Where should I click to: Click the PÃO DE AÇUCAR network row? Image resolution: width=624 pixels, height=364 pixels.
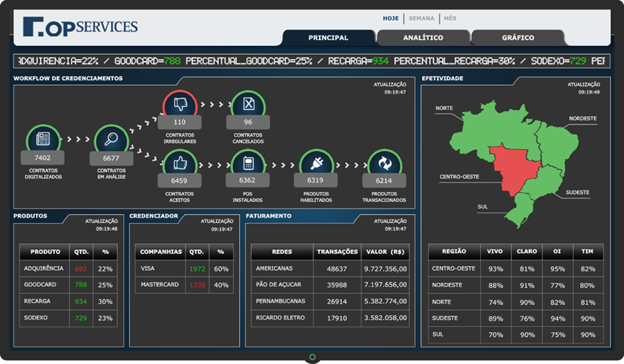(x=330, y=285)
